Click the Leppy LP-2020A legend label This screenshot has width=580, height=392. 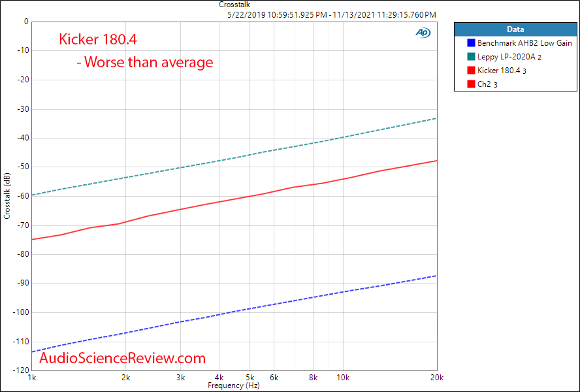509,57
